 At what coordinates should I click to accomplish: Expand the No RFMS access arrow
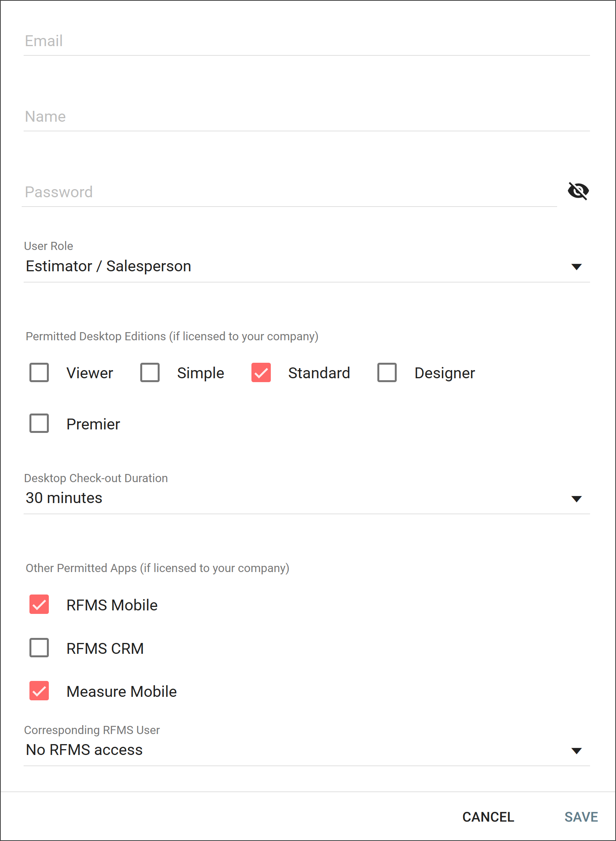[576, 751]
